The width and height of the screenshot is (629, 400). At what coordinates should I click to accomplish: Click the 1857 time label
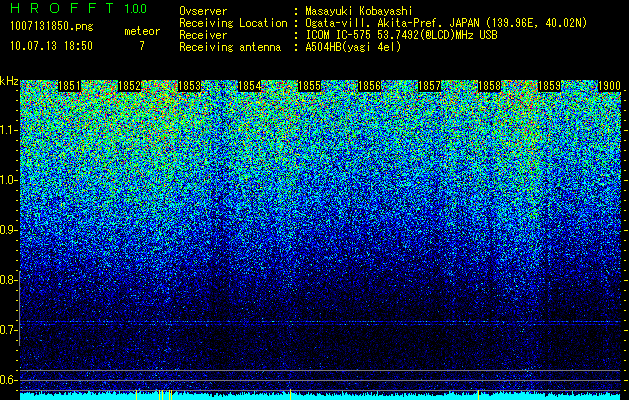[430, 86]
